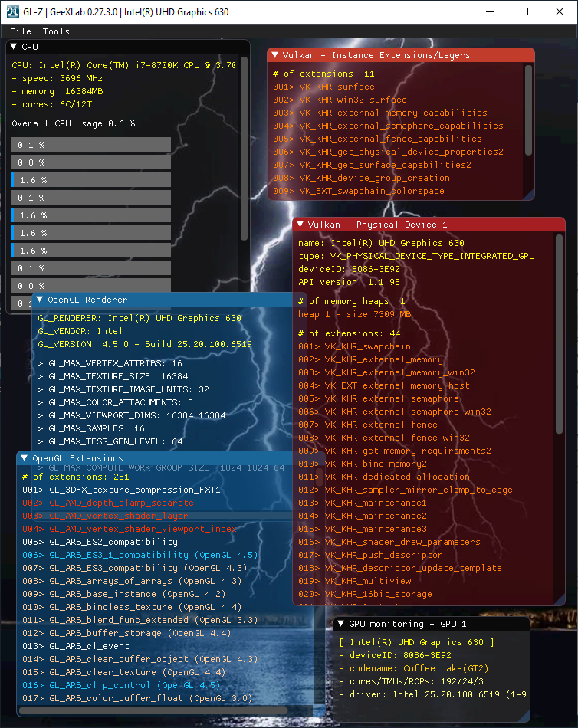Image resolution: width=578 pixels, height=728 pixels.
Task: Click 'cores/TMUs/ROPs: 192/24/3' text
Action: tap(411, 681)
